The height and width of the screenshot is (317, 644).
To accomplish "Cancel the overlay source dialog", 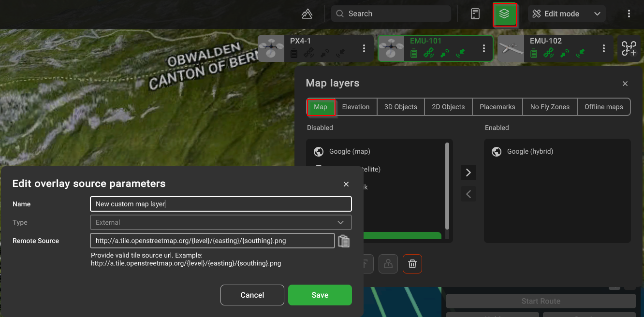I will tap(252, 295).
